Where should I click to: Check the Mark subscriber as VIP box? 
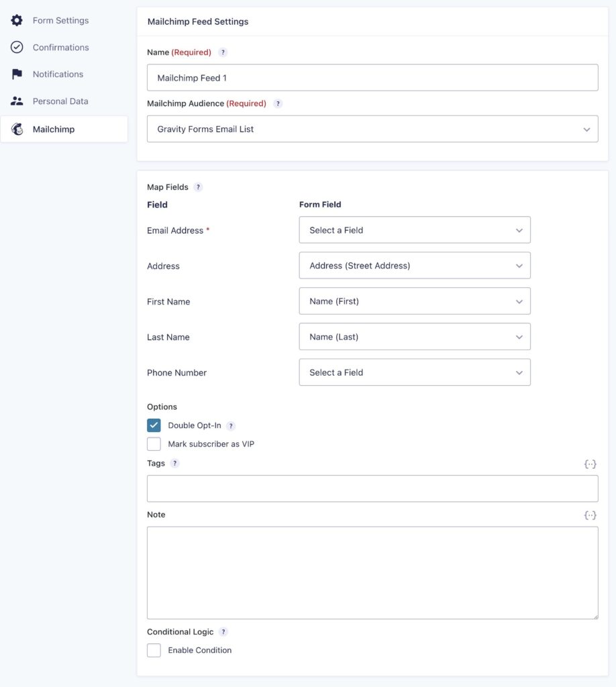coord(154,444)
